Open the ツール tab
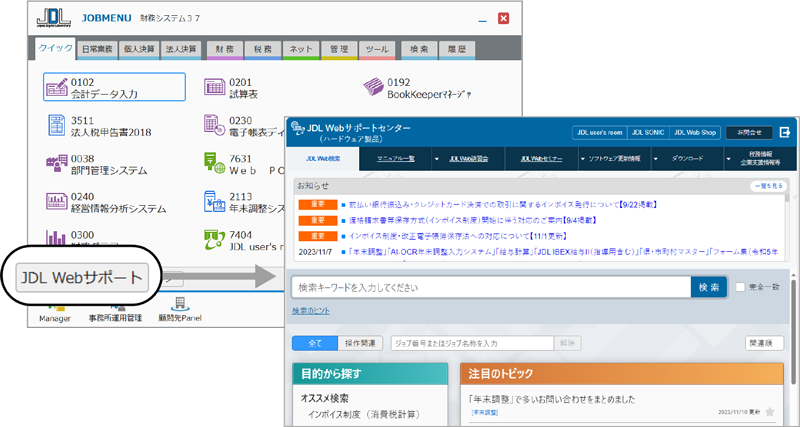 (x=377, y=50)
